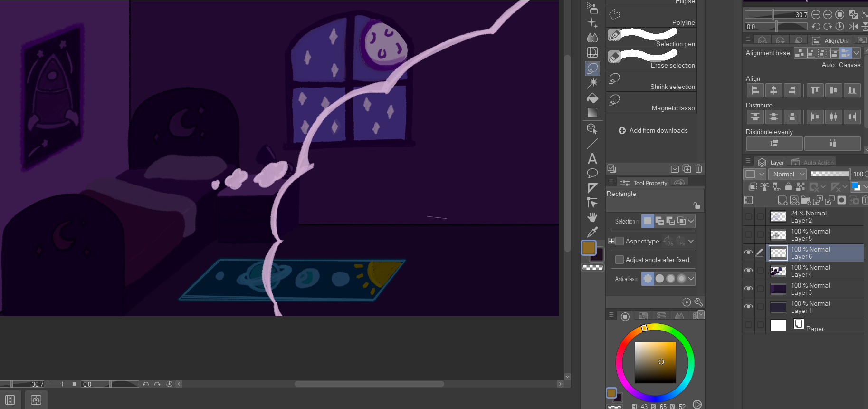Screen dimensions: 868x409
Task: Expand the Aspect type dropdown arrow
Action: 691,241
